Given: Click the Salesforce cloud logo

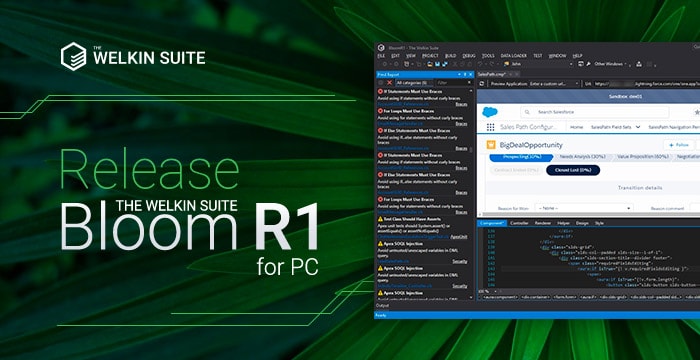Looking at the screenshot, I should click(490, 112).
